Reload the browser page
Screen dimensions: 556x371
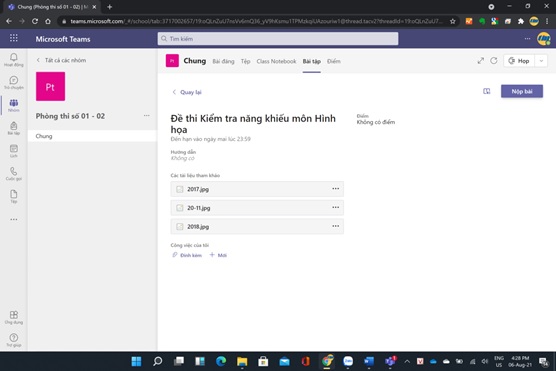pyautogui.click(x=35, y=21)
